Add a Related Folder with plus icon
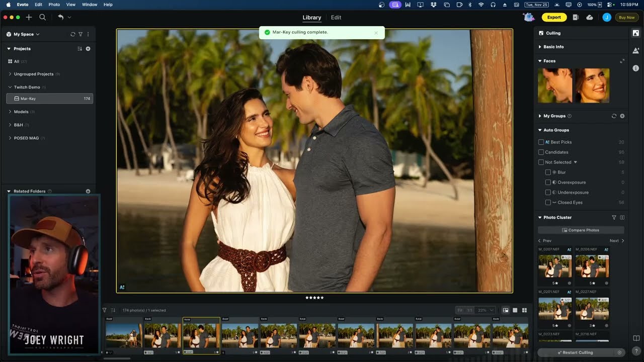The width and height of the screenshot is (644, 362). click(88, 191)
